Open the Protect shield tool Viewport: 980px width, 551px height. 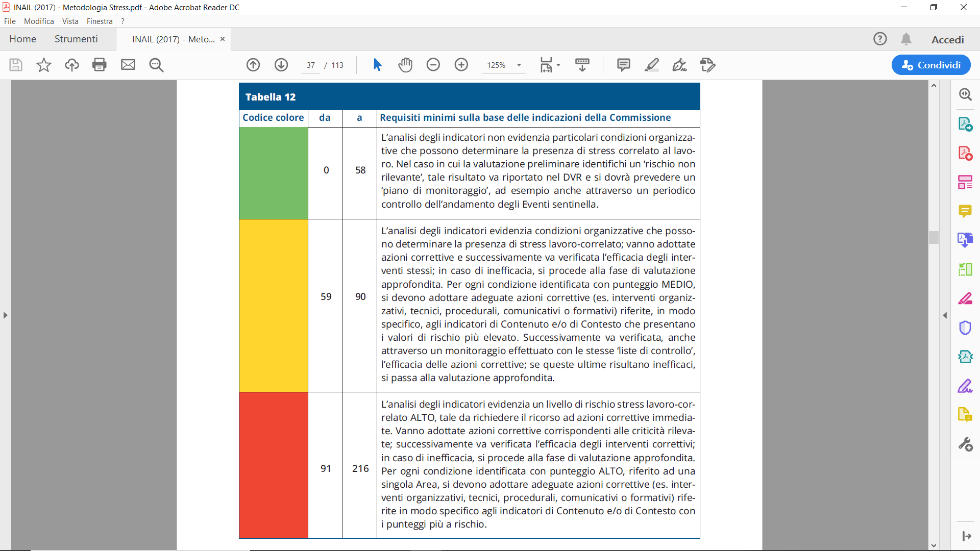coord(965,328)
